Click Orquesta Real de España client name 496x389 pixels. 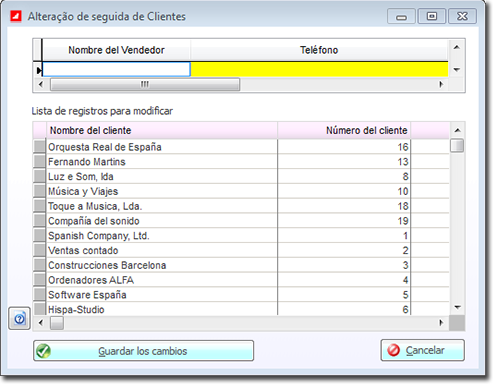(105, 147)
